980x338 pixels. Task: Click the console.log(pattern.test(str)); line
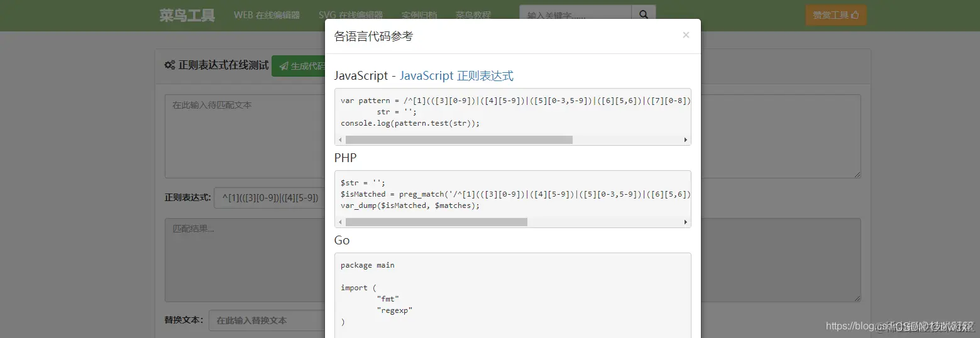[x=410, y=123]
